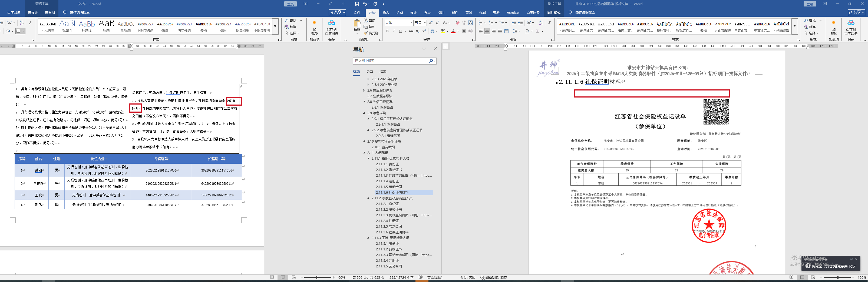The width and height of the screenshot is (868, 282).
Task: Collapse the 2.9 绿色采购 heading in navigation
Action: 364,113
